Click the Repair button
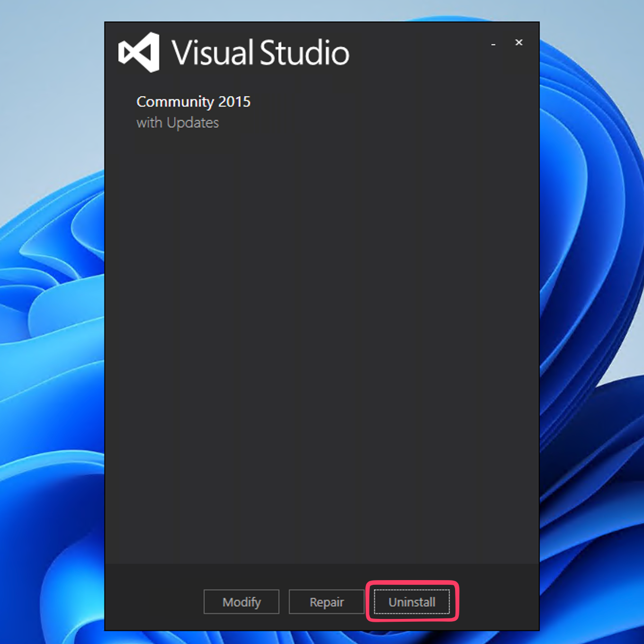 pyautogui.click(x=327, y=602)
